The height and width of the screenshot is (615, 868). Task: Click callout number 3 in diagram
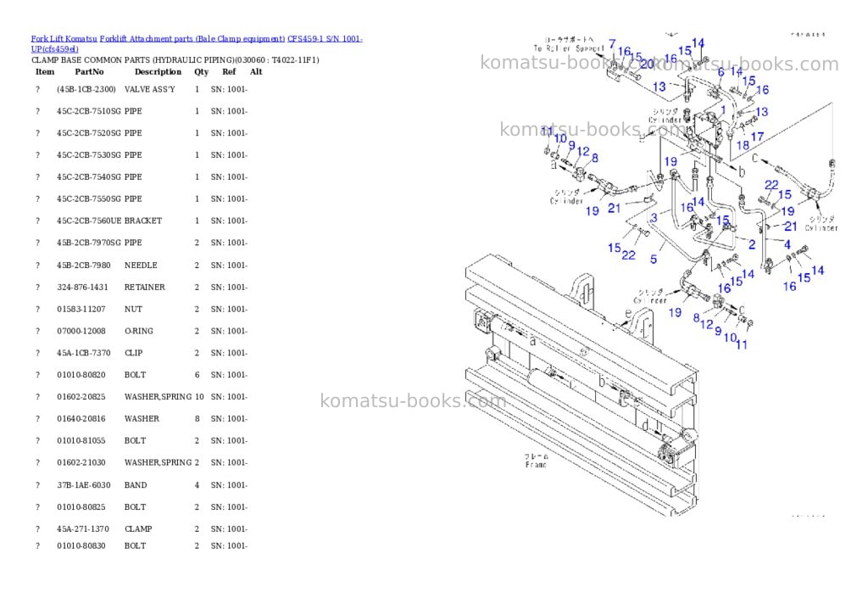[x=654, y=218]
